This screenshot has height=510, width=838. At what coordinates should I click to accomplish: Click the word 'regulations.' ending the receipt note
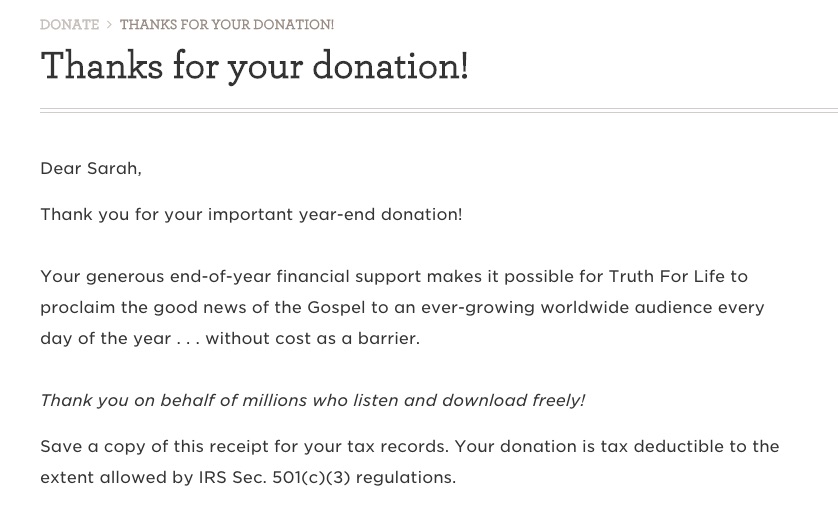coord(406,477)
